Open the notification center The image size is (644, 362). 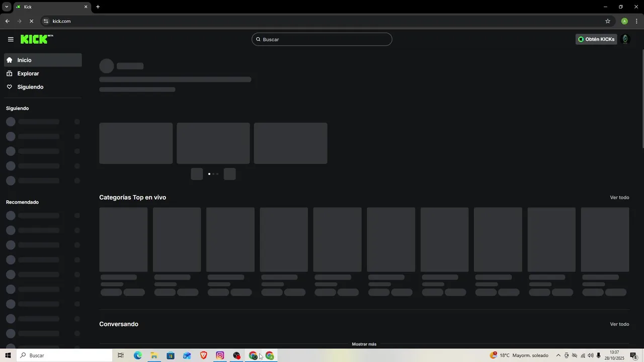pos(634,355)
